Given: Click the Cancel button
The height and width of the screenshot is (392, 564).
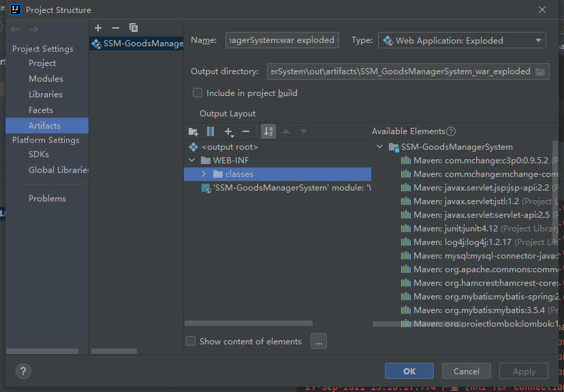Looking at the screenshot, I should (466, 371).
